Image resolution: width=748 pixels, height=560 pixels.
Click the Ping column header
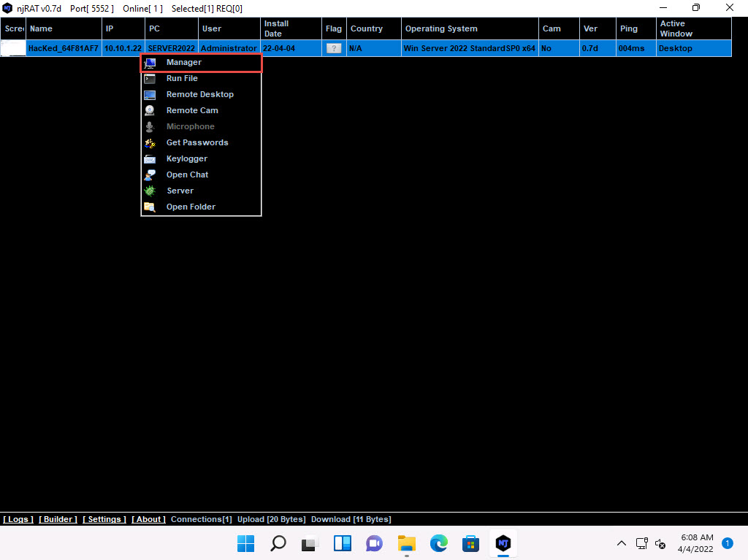628,29
